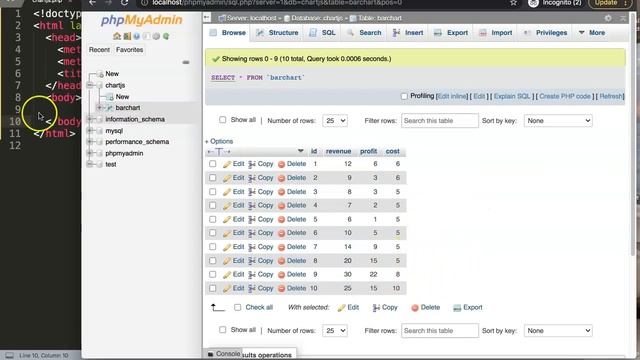The height and width of the screenshot is (360, 640).
Task: Click green reload navigation panel icon
Action: (166, 36)
